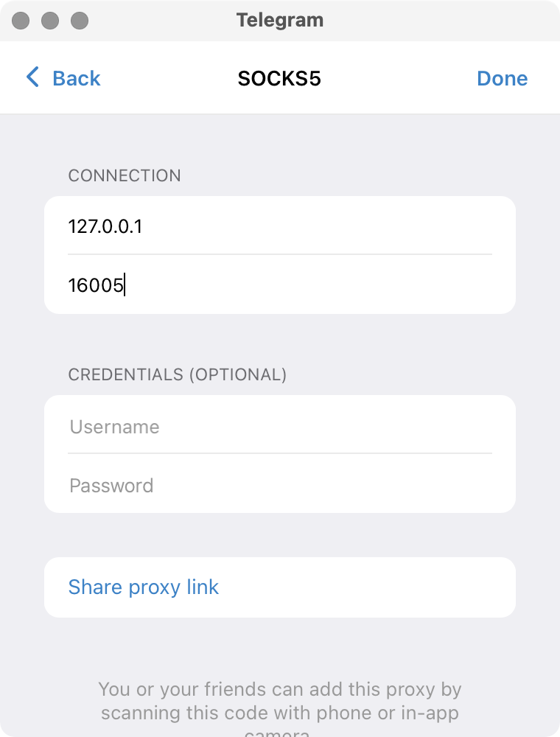Image resolution: width=560 pixels, height=737 pixels.
Task: Click the window zoom button
Action: click(x=80, y=20)
